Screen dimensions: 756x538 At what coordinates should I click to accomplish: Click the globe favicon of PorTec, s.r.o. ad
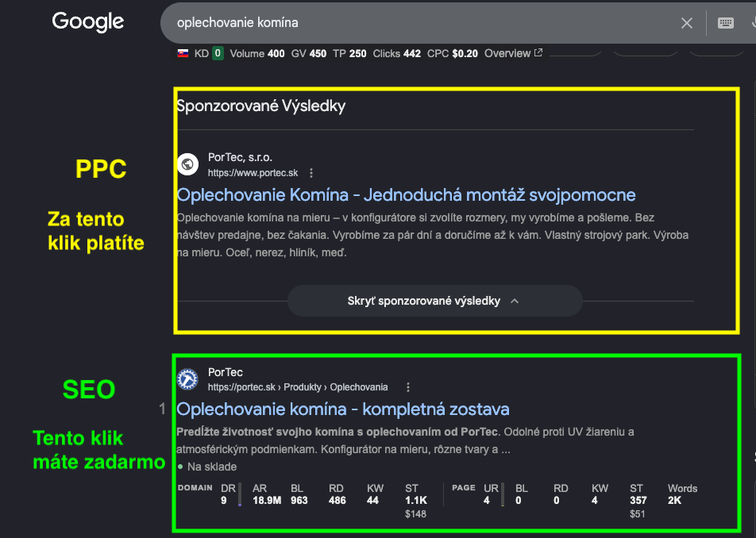tap(187, 164)
